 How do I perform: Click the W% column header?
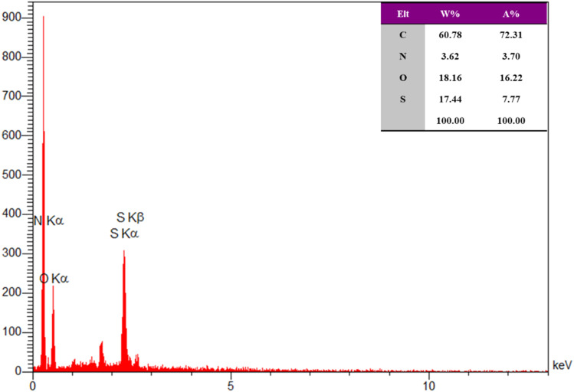[x=450, y=14]
